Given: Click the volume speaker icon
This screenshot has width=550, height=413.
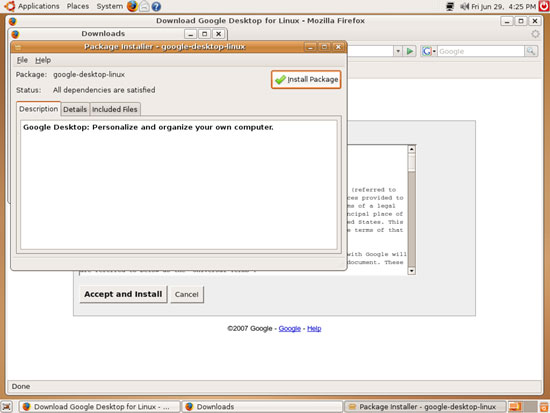Looking at the screenshot, I should click(464, 6).
